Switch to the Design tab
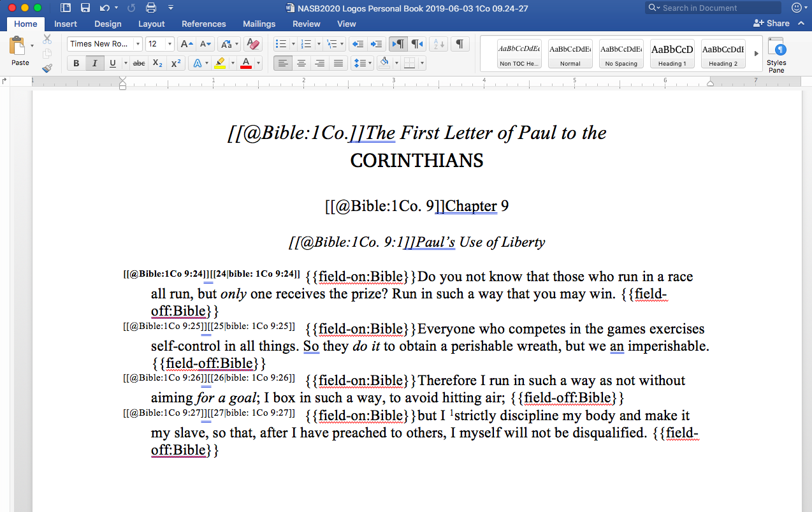 point(108,24)
